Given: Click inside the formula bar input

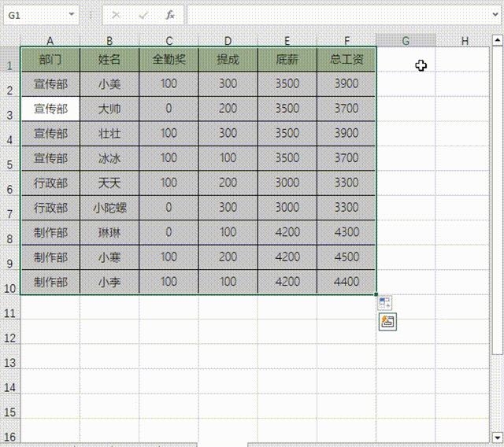Looking at the screenshot, I should (339, 15).
